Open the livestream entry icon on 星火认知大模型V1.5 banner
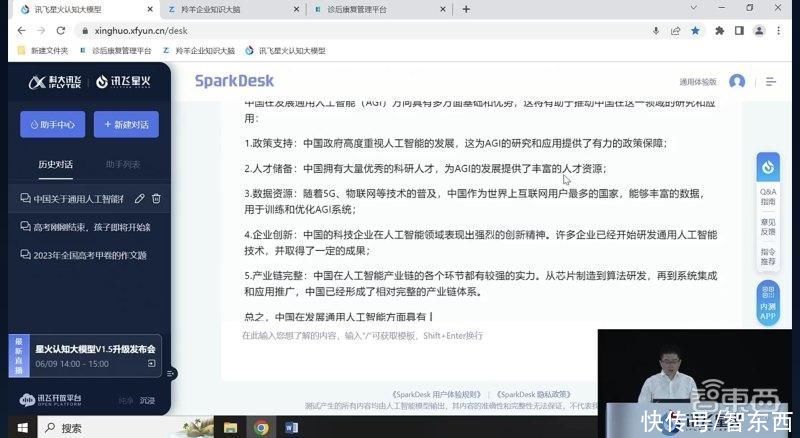 (x=152, y=363)
